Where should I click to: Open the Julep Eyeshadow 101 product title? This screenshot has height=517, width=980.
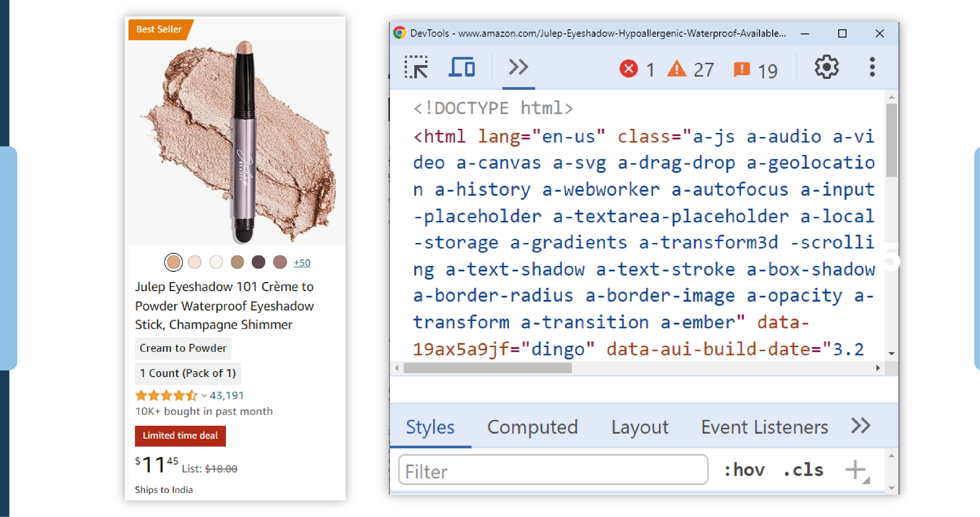[224, 305]
